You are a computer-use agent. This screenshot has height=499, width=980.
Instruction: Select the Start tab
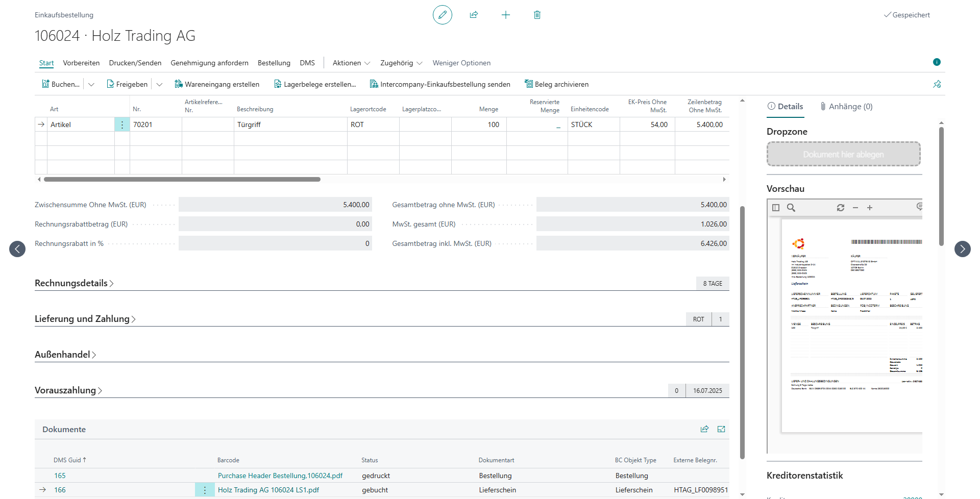(46, 63)
